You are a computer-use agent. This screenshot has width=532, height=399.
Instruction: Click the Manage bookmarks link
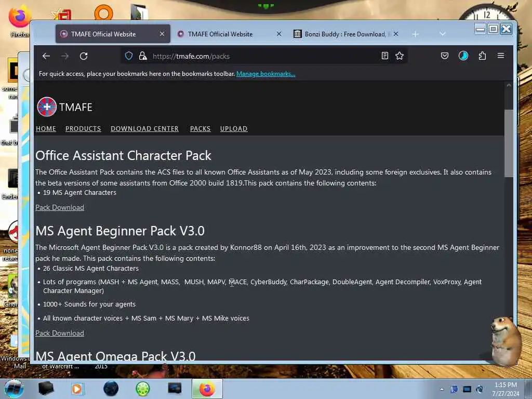click(265, 74)
